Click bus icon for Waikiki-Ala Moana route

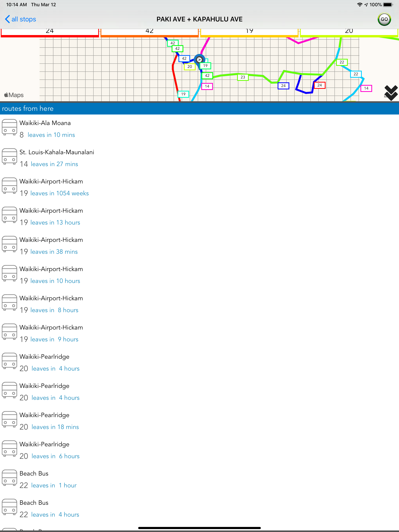click(x=9, y=127)
